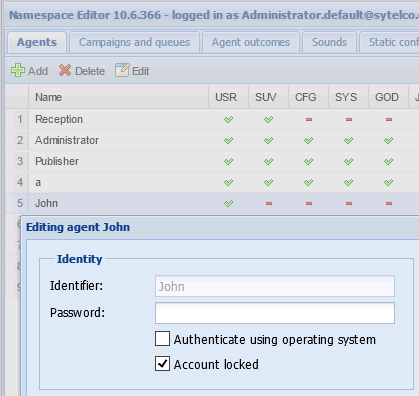Click GOD checkmark for Publisher

[x=388, y=161]
